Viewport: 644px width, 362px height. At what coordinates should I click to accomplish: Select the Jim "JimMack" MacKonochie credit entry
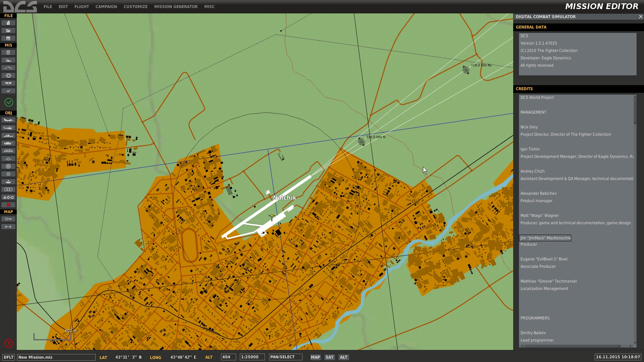[545, 238]
